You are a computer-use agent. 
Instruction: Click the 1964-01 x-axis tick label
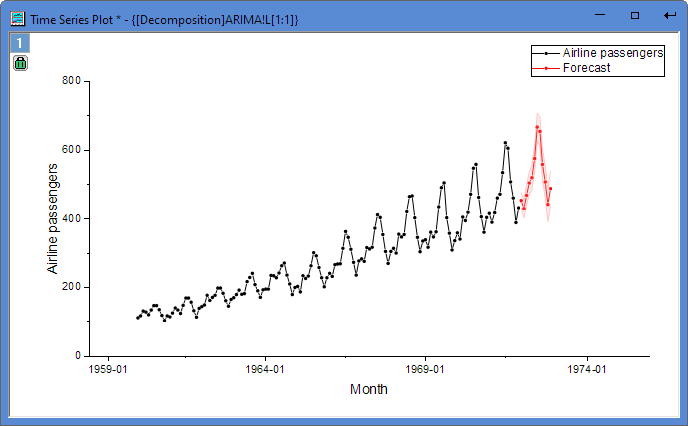(x=265, y=369)
